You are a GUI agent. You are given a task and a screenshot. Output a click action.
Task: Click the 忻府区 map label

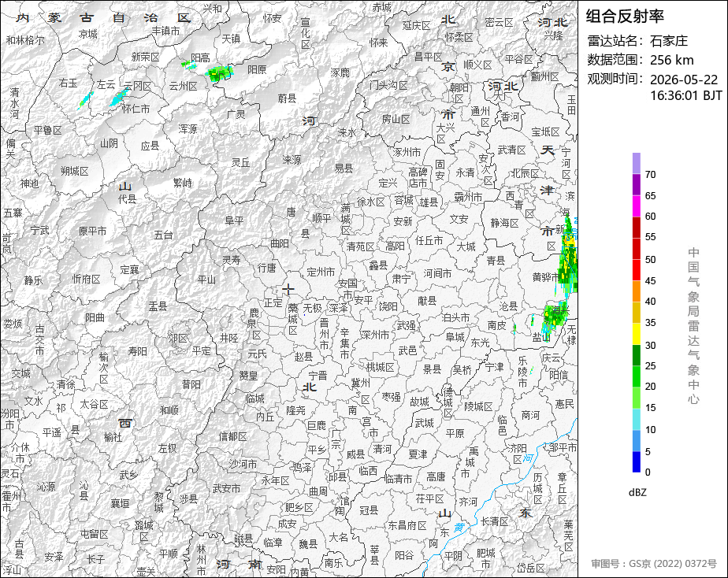click(87, 279)
